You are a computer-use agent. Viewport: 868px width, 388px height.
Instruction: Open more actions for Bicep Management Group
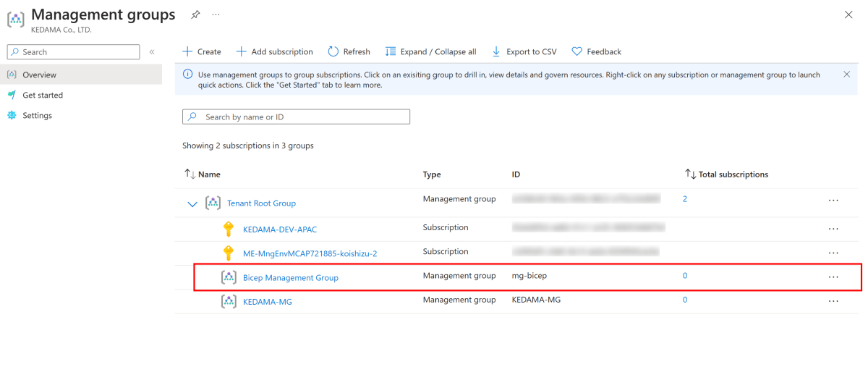tap(833, 277)
